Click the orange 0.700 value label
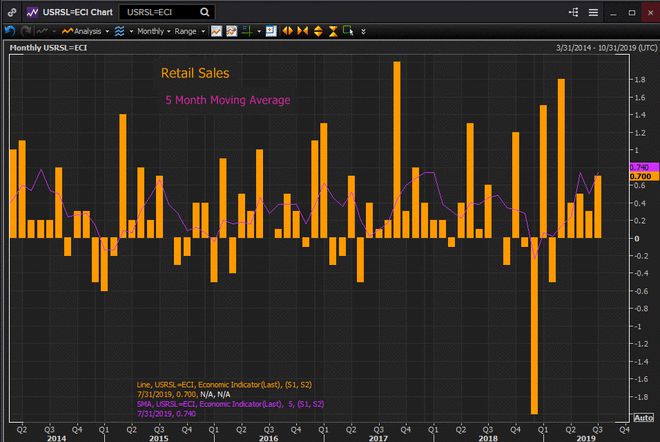 tap(644, 176)
